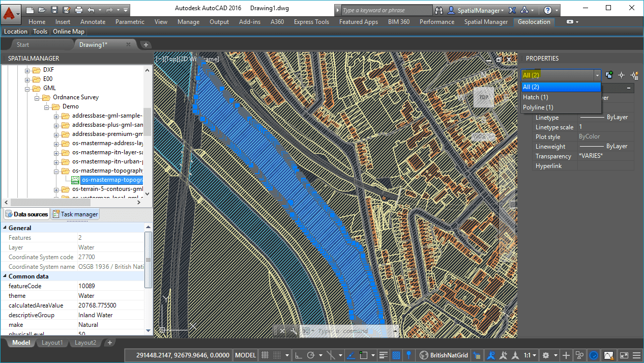Create a new drawing from Quick Access toolbar
Viewport: 644px width, 363px height.
tap(30, 10)
